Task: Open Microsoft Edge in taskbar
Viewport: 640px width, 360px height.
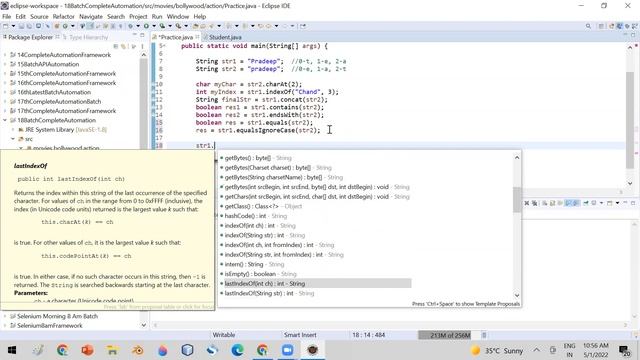Action: (237, 350)
